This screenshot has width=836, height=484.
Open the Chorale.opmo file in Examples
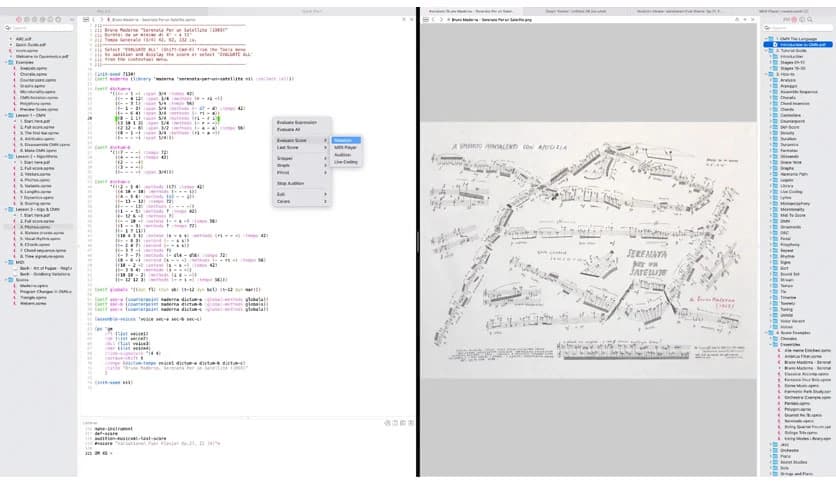point(33,73)
